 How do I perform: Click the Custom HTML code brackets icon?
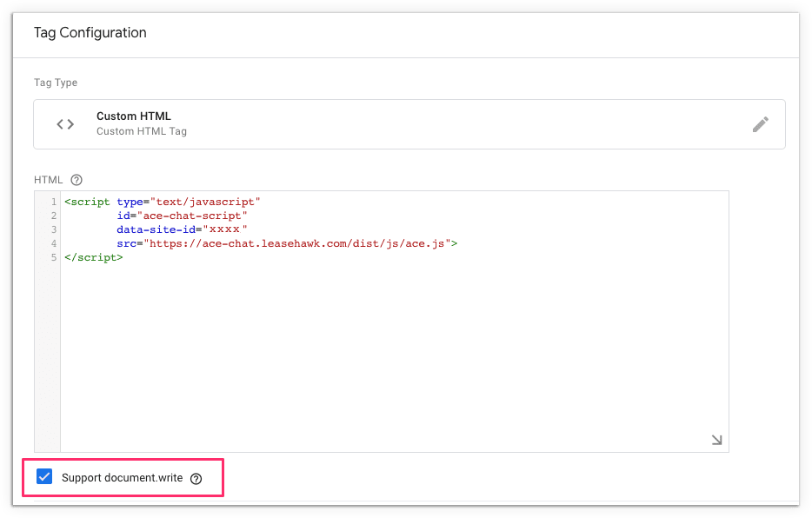(x=65, y=124)
